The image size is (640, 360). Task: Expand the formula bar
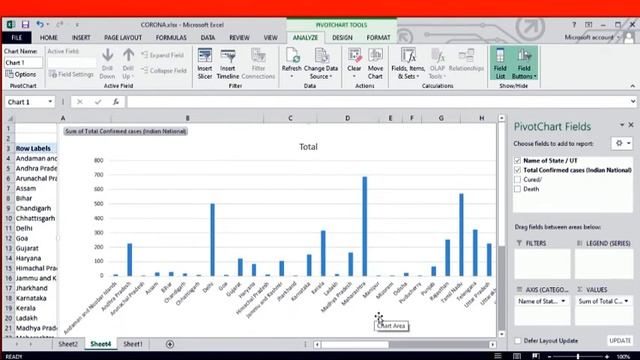(633, 102)
